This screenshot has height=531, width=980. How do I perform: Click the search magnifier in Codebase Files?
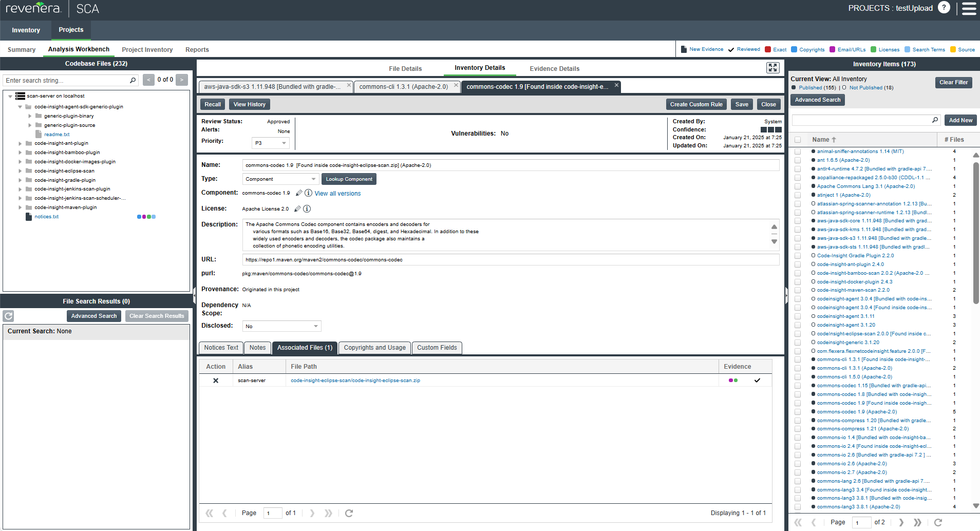pyautogui.click(x=133, y=81)
